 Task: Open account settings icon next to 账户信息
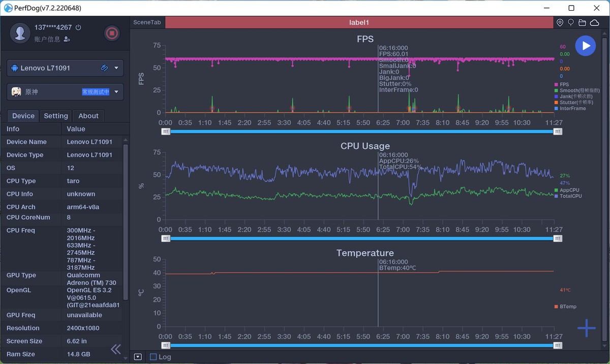[x=67, y=39]
